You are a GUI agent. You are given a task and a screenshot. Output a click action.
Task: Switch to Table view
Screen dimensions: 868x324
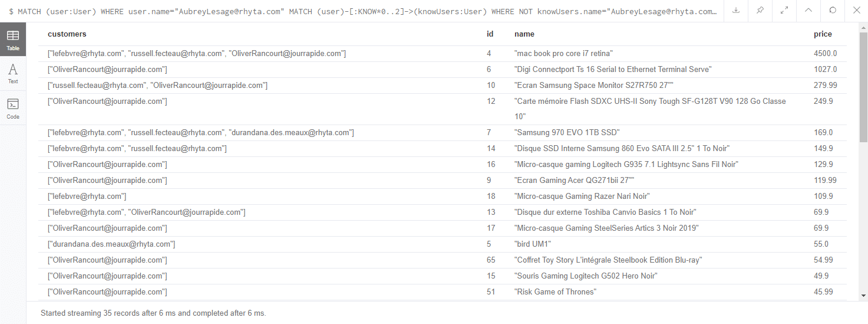click(x=13, y=40)
